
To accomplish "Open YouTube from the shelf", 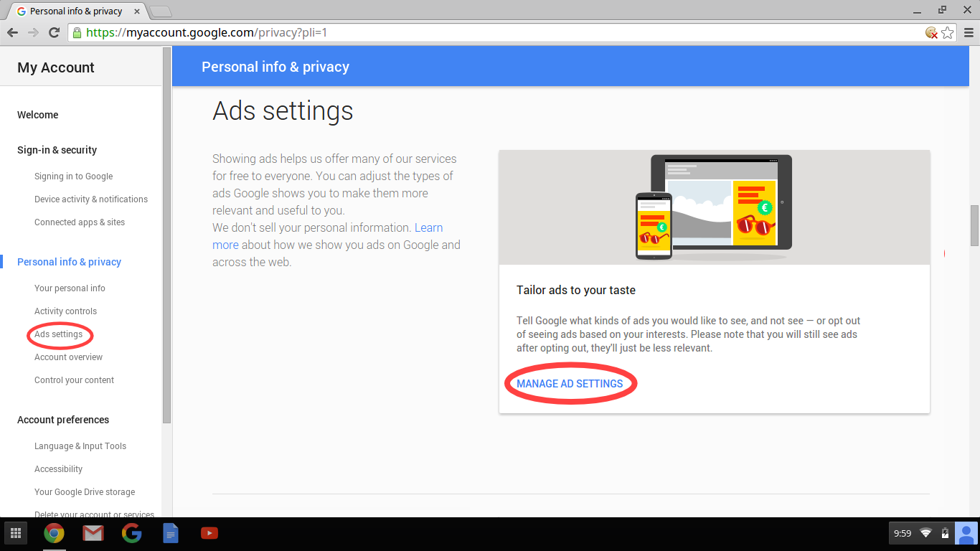I will 209,533.
